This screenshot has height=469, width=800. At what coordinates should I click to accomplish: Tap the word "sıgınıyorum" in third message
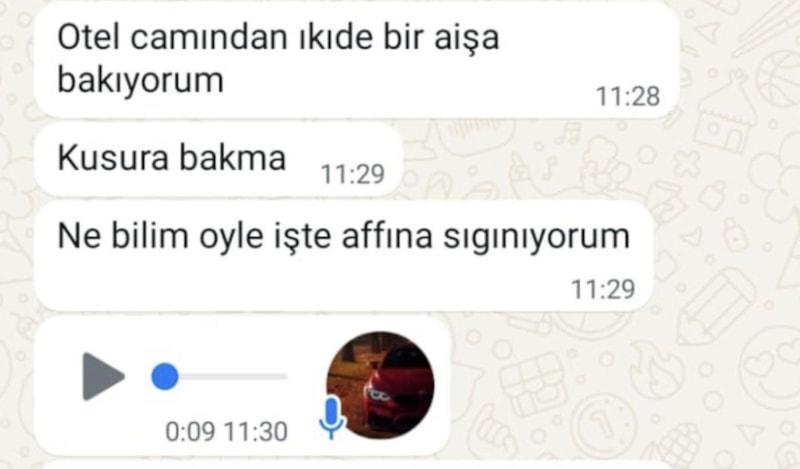pyautogui.click(x=536, y=237)
